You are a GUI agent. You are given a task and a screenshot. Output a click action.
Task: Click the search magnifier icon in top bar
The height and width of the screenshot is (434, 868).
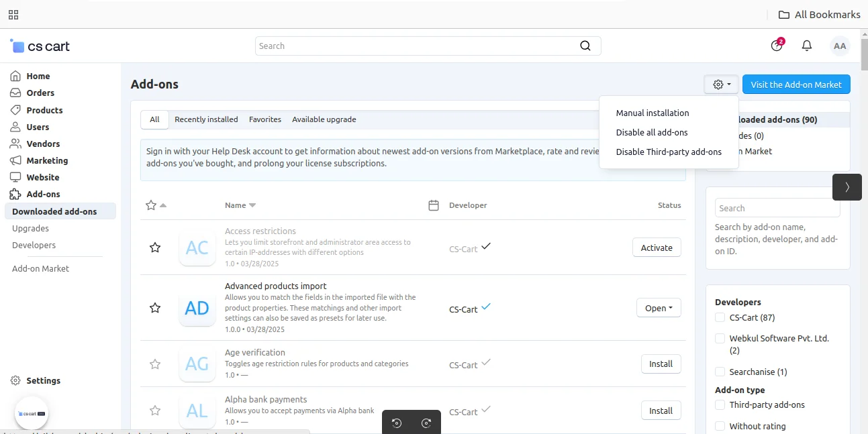(585, 46)
